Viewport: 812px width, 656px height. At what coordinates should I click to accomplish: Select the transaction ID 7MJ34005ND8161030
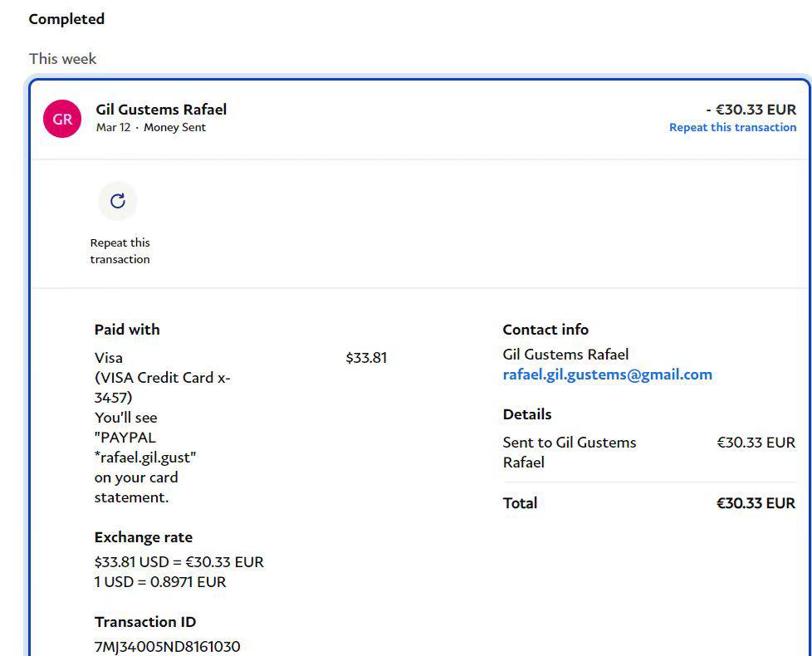[x=167, y=646]
